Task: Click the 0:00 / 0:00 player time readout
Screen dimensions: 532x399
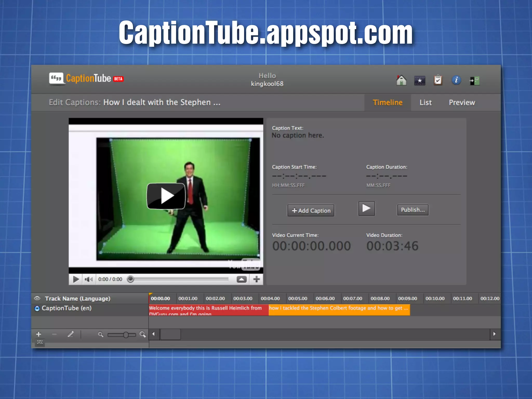Action: (110, 279)
